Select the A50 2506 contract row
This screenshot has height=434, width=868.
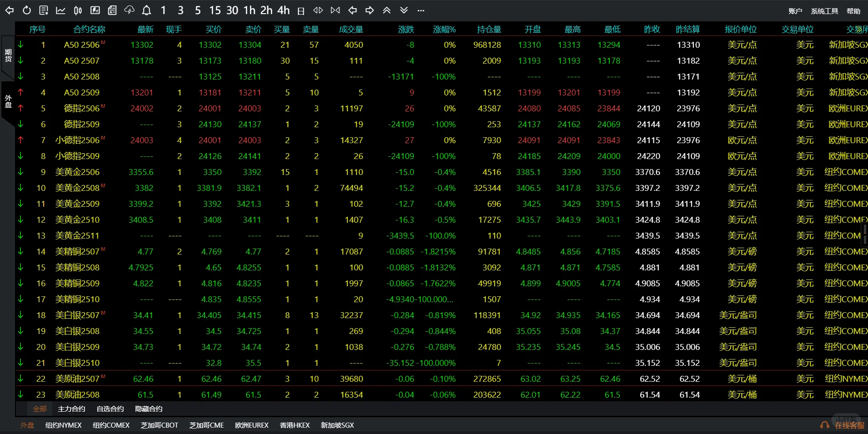(x=442, y=45)
